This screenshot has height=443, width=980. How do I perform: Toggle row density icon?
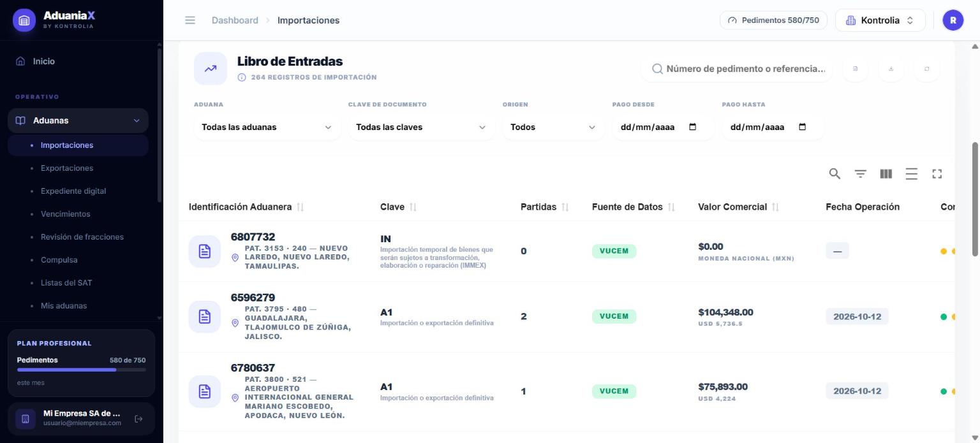(912, 173)
